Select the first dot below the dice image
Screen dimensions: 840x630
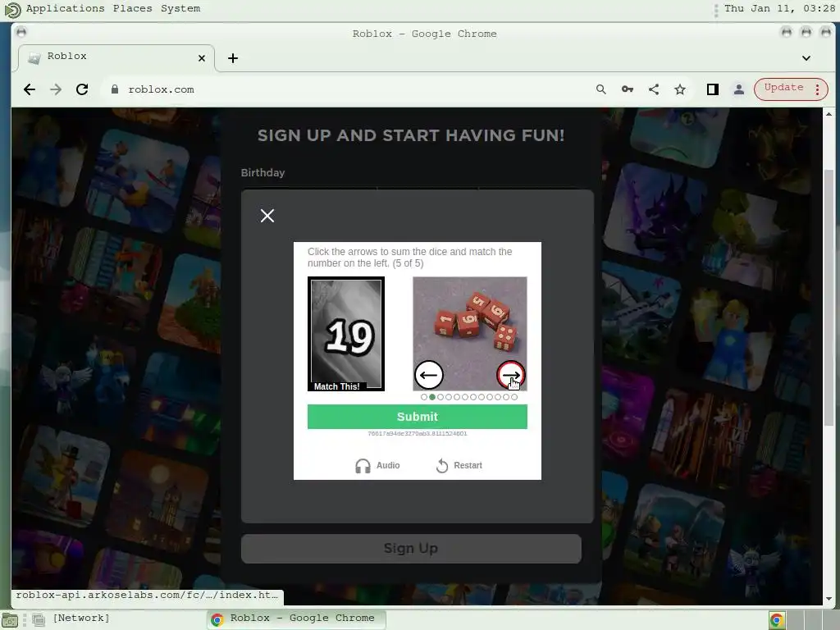(x=424, y=397)
